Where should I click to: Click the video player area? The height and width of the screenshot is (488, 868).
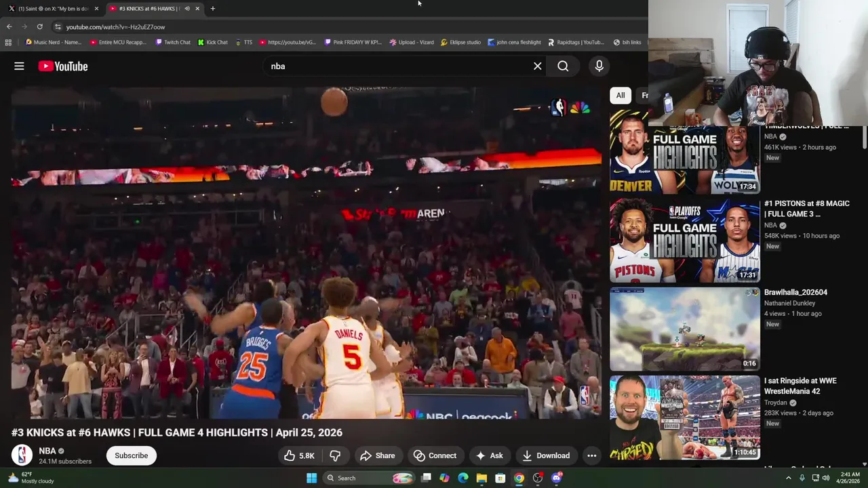click(306, 253)
